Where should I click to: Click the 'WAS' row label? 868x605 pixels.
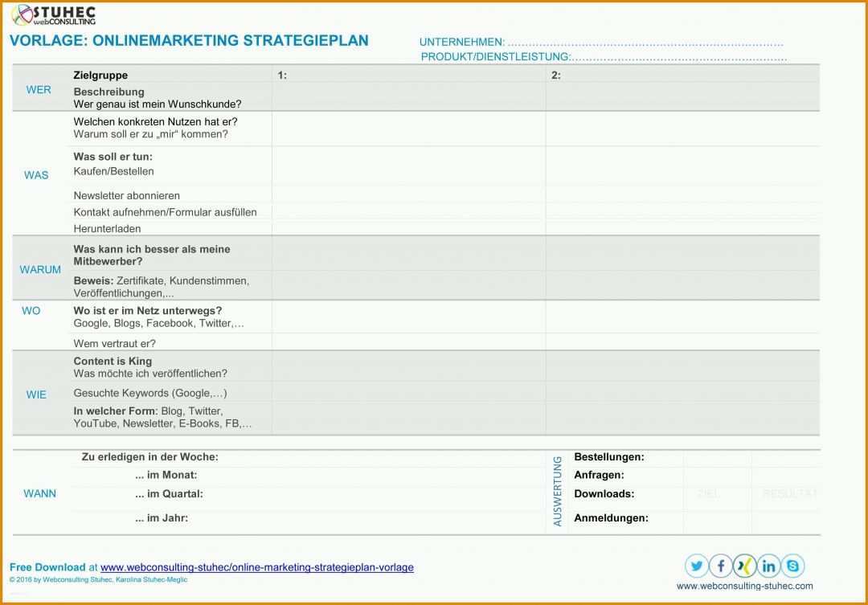(36, 175)
